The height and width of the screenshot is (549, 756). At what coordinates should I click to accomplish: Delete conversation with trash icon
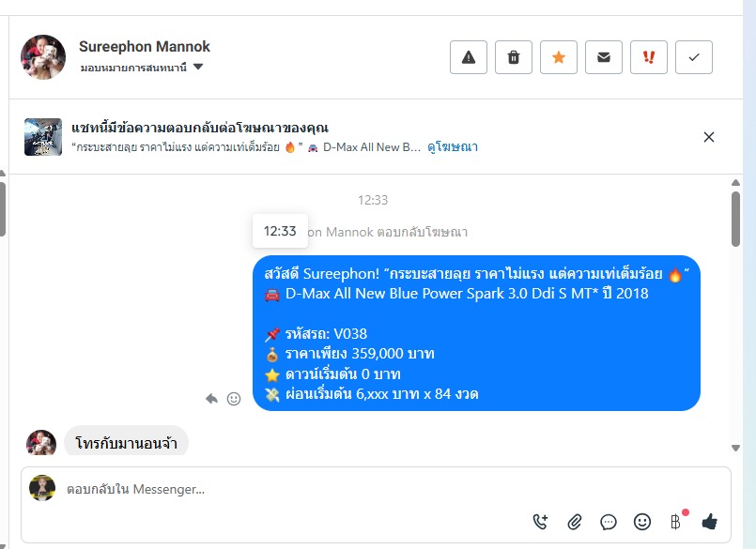click(x=514, y=57)
